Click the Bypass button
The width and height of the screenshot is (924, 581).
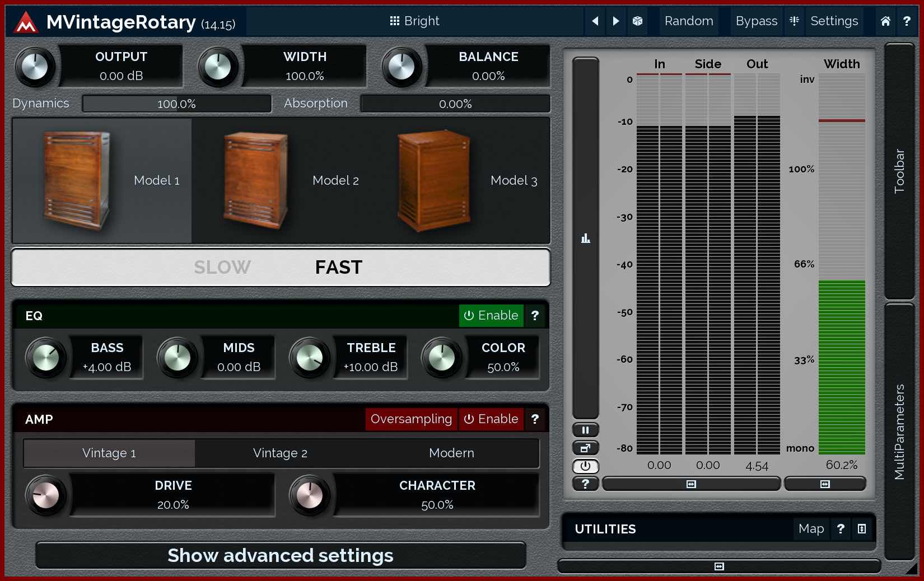click(756, 21)
